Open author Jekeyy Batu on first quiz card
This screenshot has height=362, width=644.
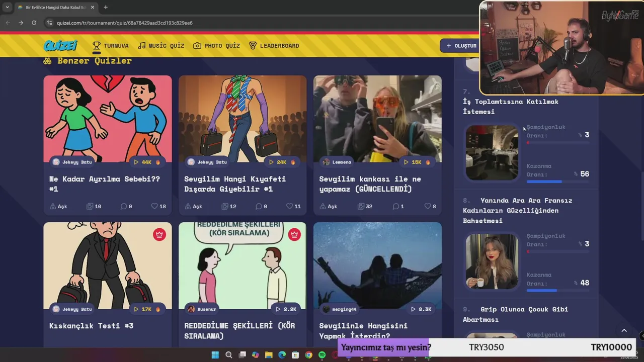[72, 162]
